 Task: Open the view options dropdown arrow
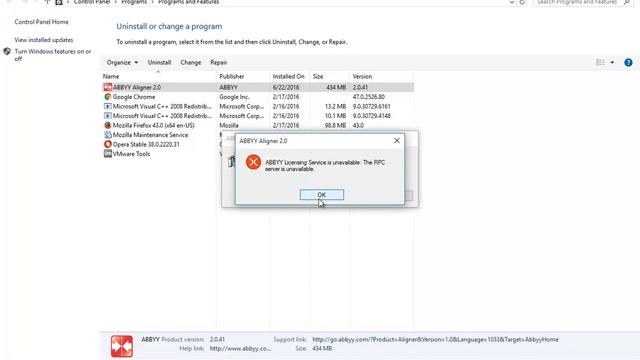pos(612,62)
